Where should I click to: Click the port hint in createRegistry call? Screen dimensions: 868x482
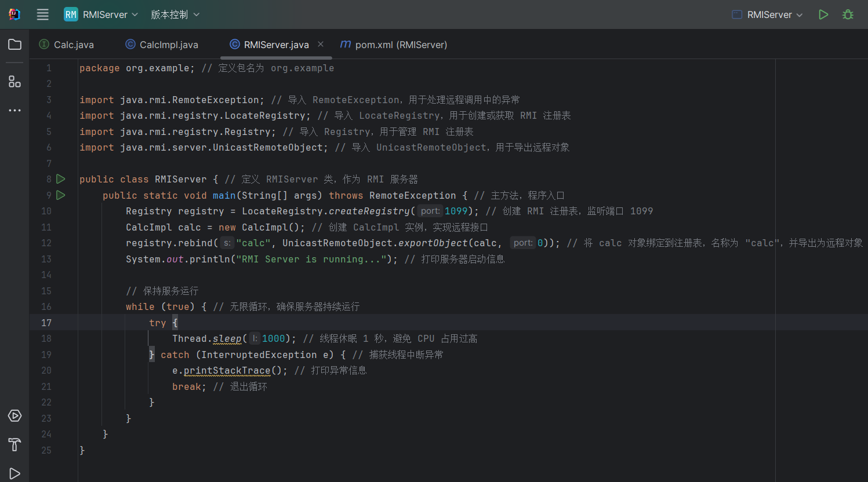430,211
